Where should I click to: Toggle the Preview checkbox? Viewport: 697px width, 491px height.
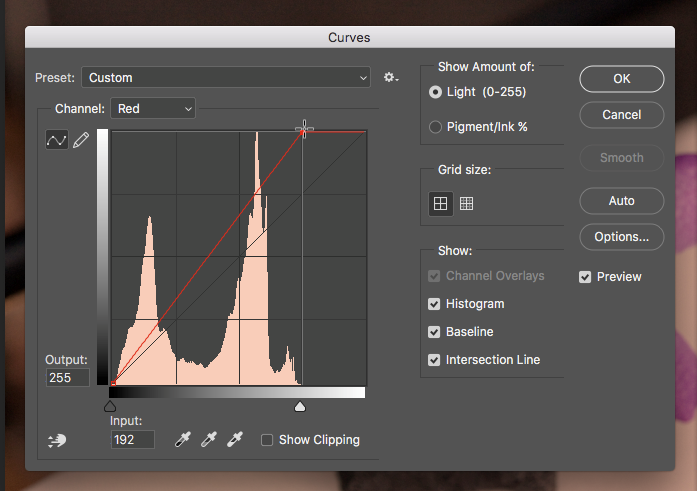(x=585, y=277)
